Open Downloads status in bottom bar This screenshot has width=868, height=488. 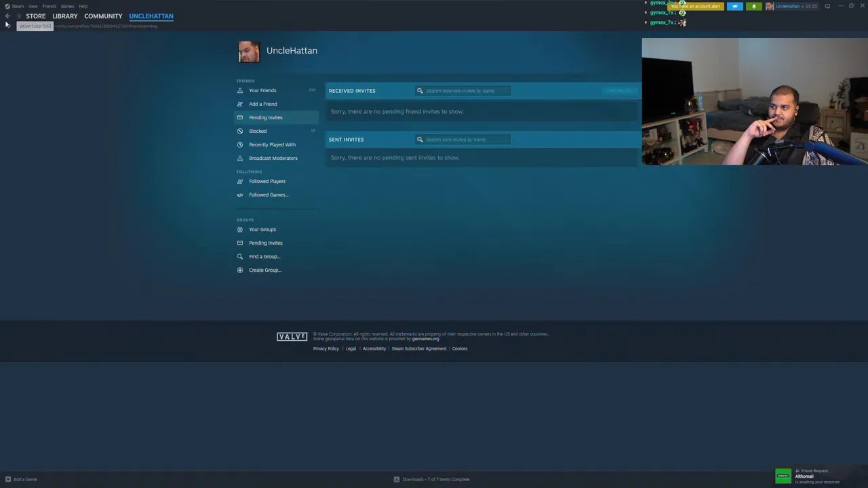click(x=432, y=479)
